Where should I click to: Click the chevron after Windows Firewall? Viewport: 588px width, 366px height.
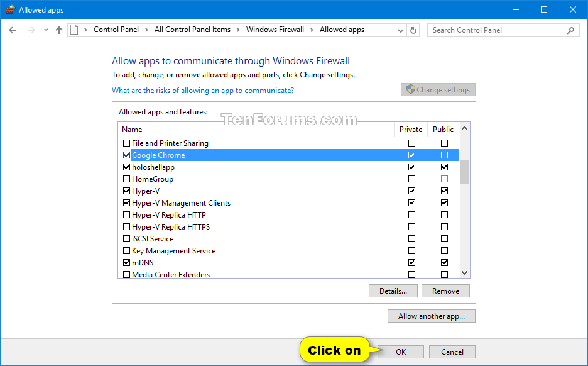pyautogui.click(x=311, y=30)
